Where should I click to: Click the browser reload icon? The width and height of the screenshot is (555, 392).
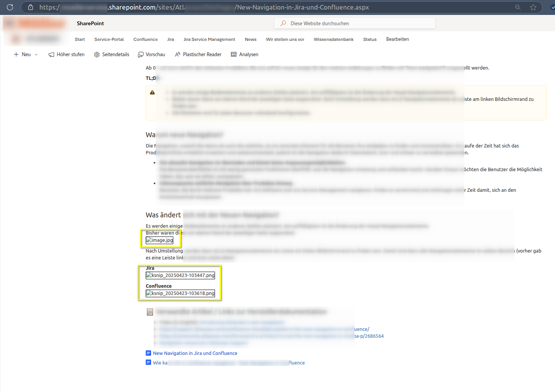click(x=10, y=7)
